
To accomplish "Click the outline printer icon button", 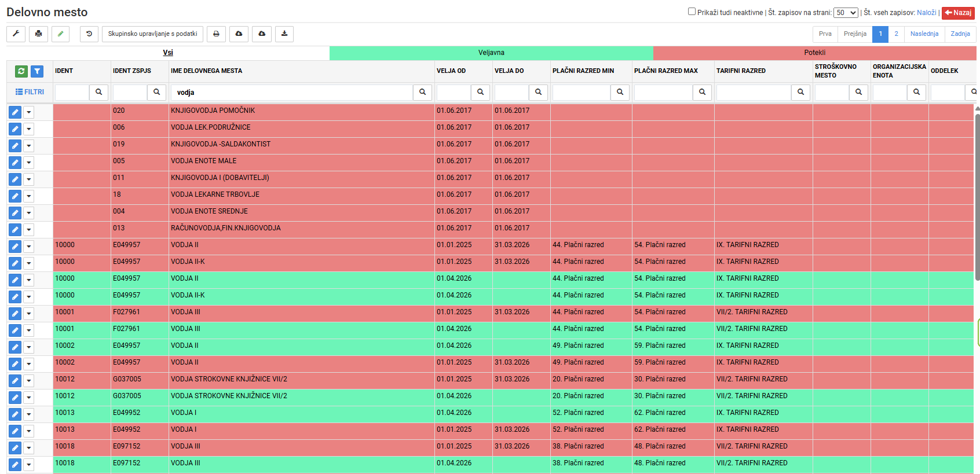I will [x=216, y=34].
